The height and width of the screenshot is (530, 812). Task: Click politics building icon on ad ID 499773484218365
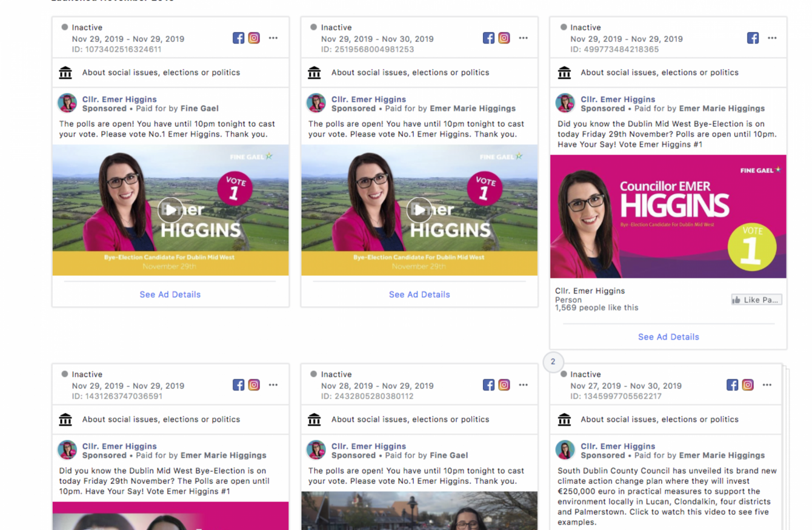[564, 73]
